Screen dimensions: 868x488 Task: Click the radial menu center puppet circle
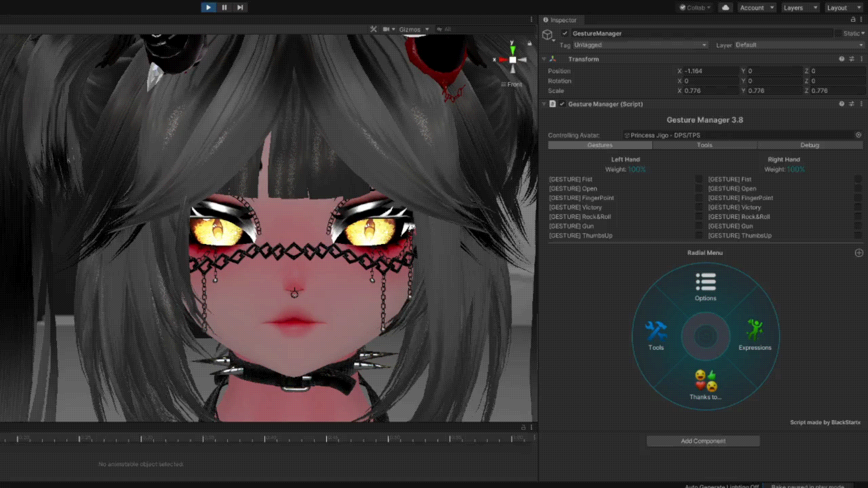[705, 336]
